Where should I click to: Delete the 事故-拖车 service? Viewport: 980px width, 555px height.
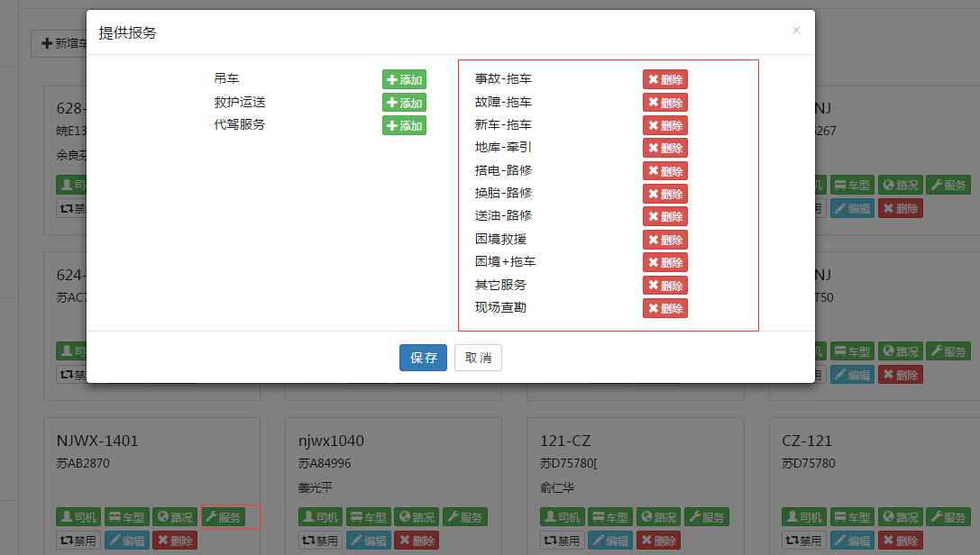[x=664, y=79]
